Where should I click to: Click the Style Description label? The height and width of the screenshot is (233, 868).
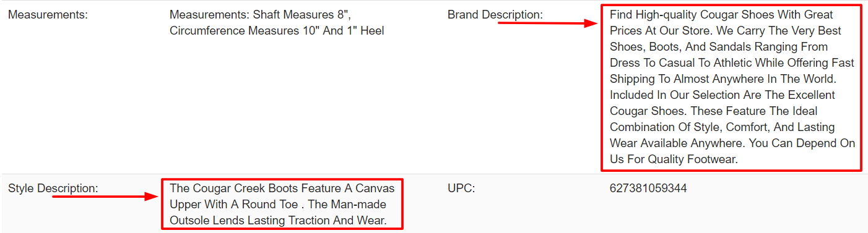click(x=53, y=188)
